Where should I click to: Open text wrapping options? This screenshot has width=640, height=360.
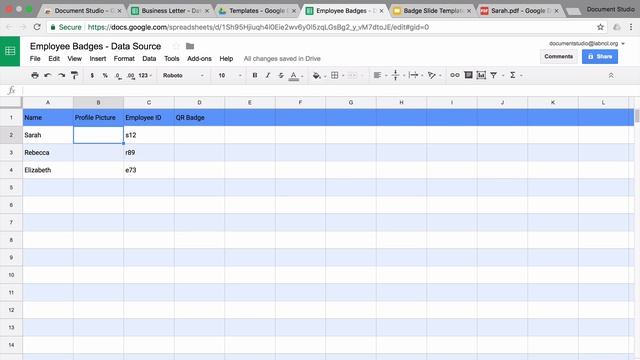pos(413,75)
